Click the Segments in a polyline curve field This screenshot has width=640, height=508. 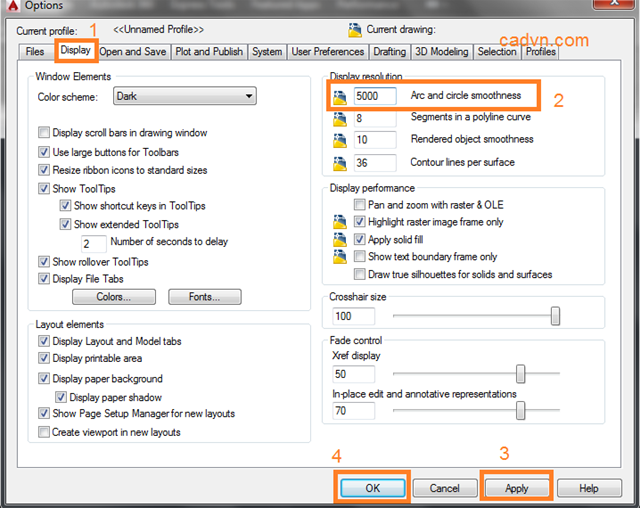[x=375, y=118]
